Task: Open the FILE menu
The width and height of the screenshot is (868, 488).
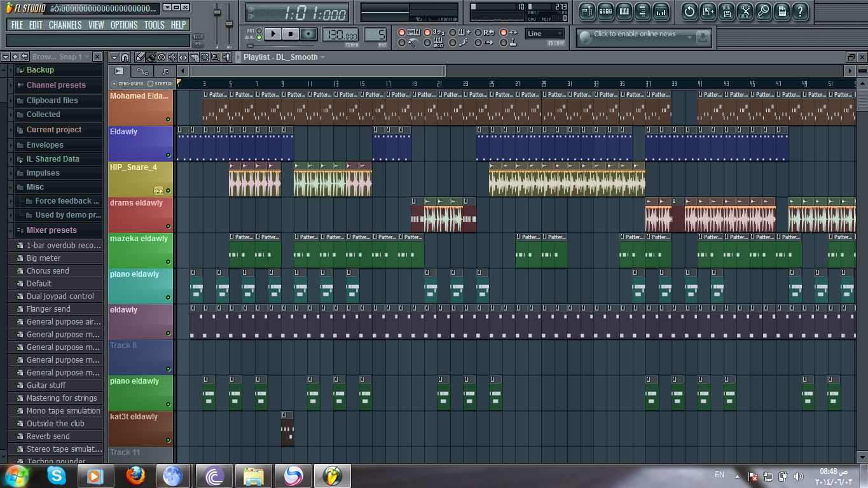Action: coord(17,25)
